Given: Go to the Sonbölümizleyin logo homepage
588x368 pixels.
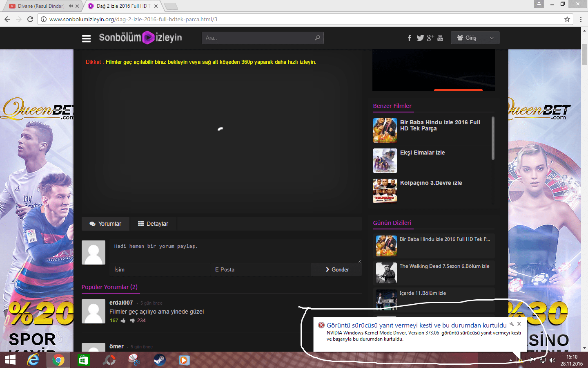Looking at the screenshot, I should pos(140,38).
